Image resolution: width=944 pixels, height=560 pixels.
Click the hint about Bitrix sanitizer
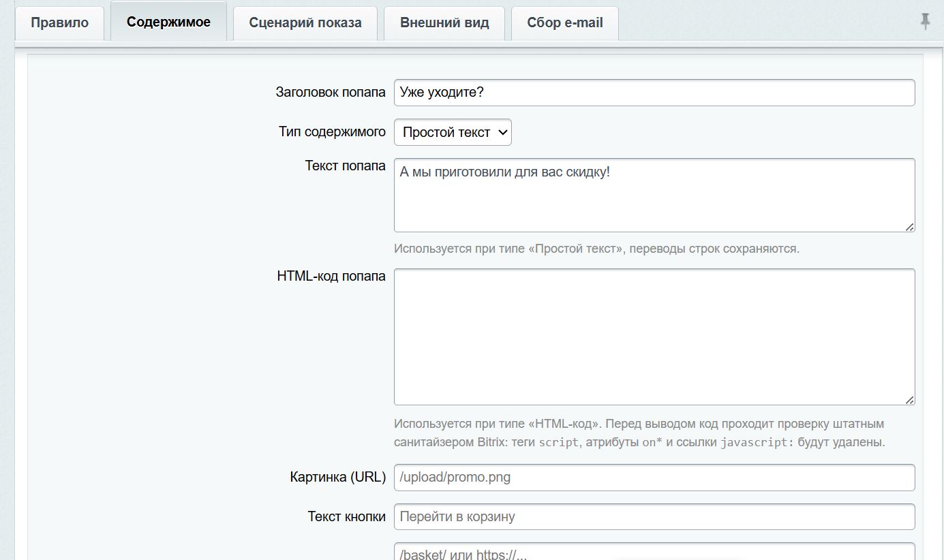(x=639, y=433)
